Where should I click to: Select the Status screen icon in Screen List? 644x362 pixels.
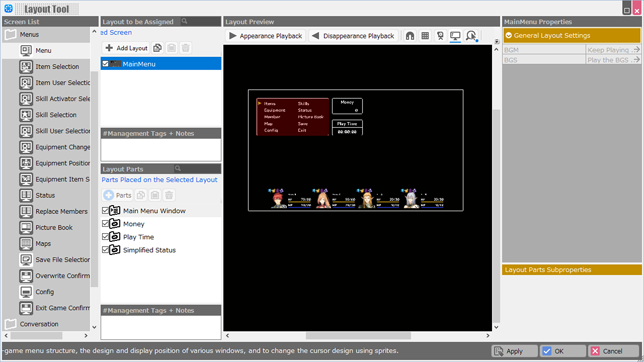coord(26,195)
